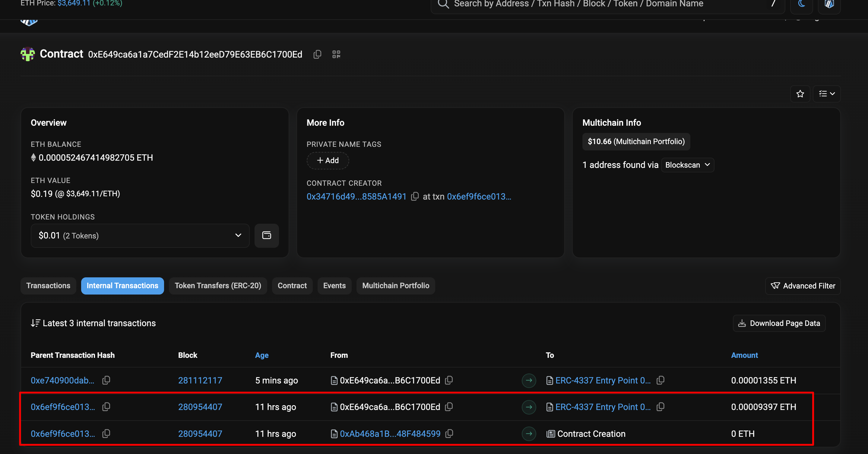Image resolution: width=868 pixels, height=454 pixels.
Task: Click the contract identicon avatar
Action: tap(28, 54)
